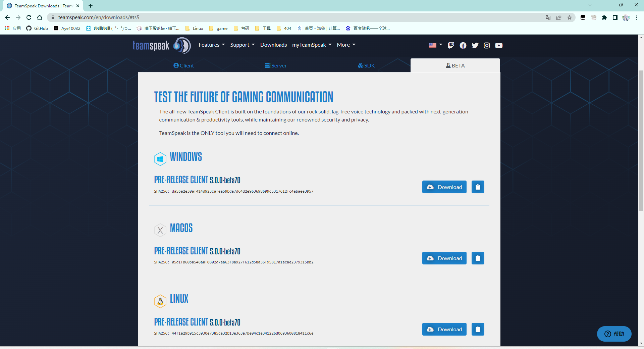This screenshot has height=349, width=644.
Task: Go back using the browser back arrow
Action: click(x=7, y=17)
